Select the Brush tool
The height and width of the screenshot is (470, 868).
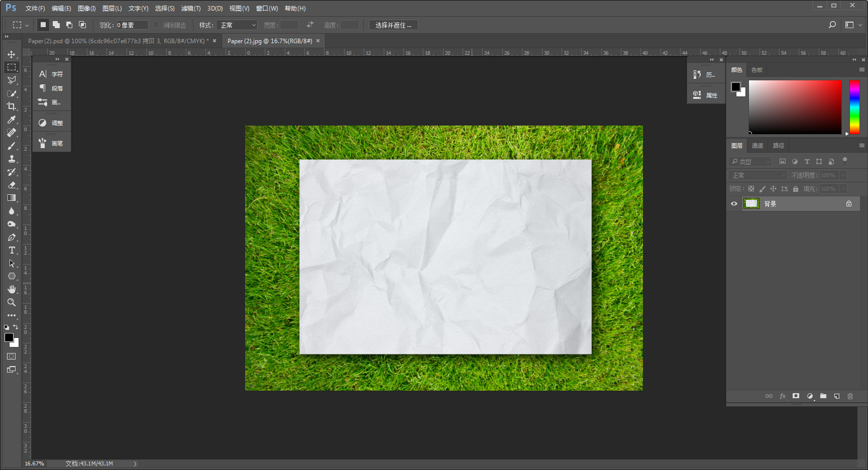(x=12, y=146)
